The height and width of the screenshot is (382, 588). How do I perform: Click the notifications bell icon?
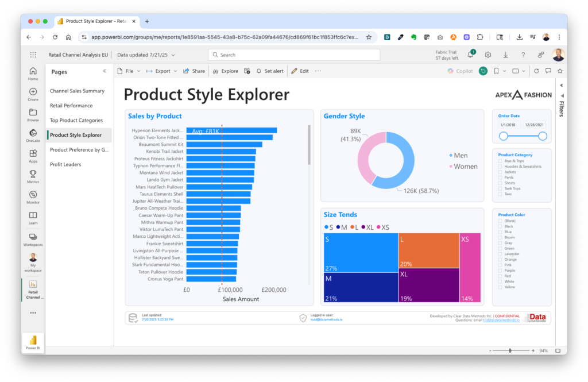click(470, 55)
